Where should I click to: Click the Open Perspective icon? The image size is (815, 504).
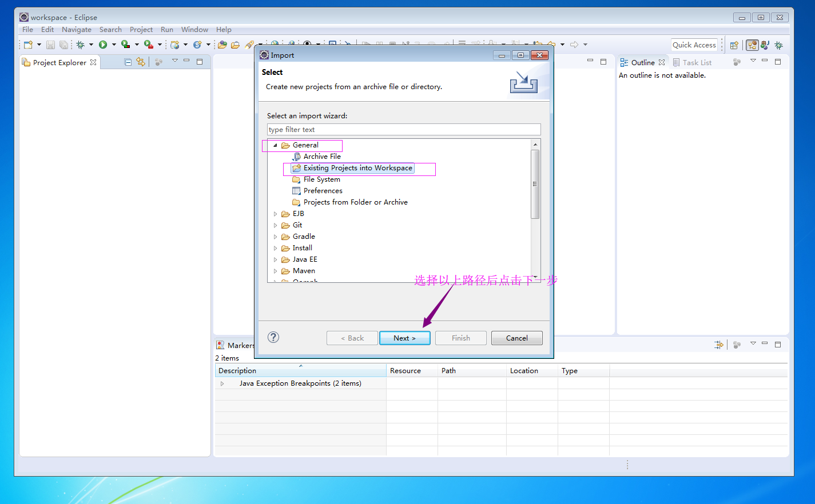(x=734, y=45)
